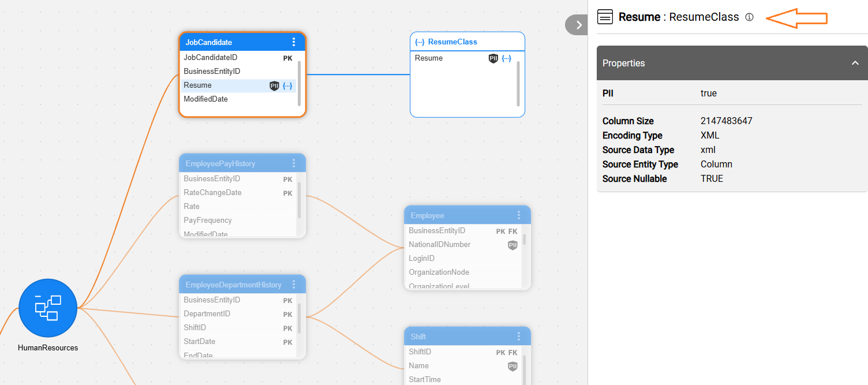Image resolution: width=868 pixels, height=385 pixels.
Task: Click braces icon in ResumeClass header
Action: 420,42
